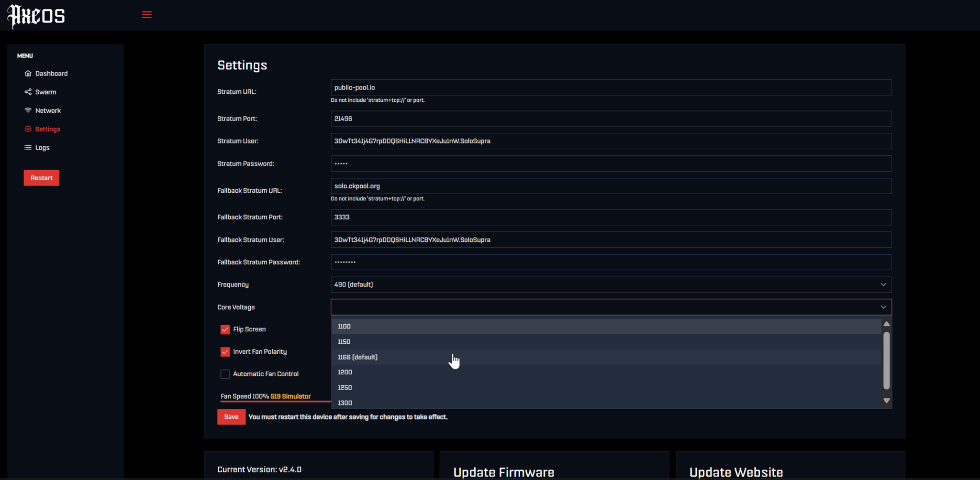Enable Automatic Fan Control
980x480 pixels.
(225, 374)
